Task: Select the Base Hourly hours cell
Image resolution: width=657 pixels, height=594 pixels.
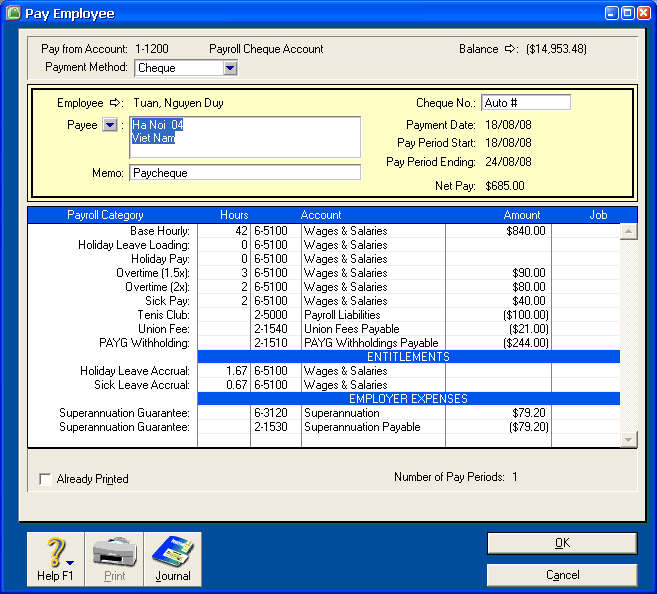Action: point(223,231)
